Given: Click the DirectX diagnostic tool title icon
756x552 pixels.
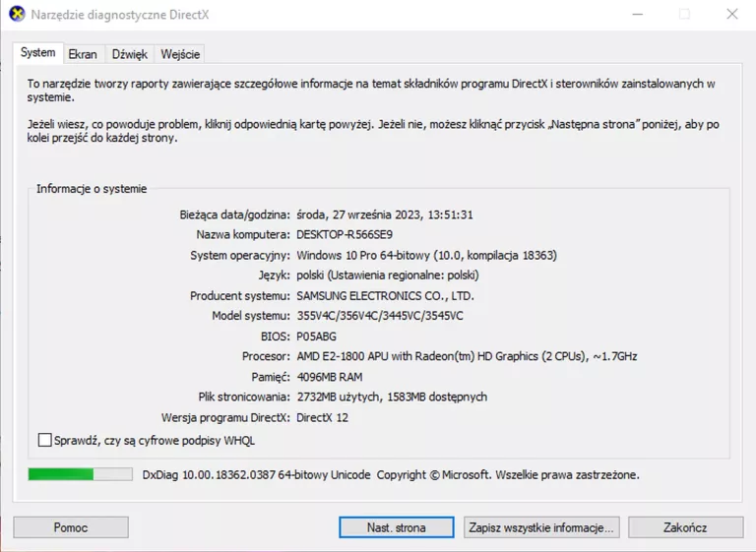Looking at the screenshot, I should [17, 14].
